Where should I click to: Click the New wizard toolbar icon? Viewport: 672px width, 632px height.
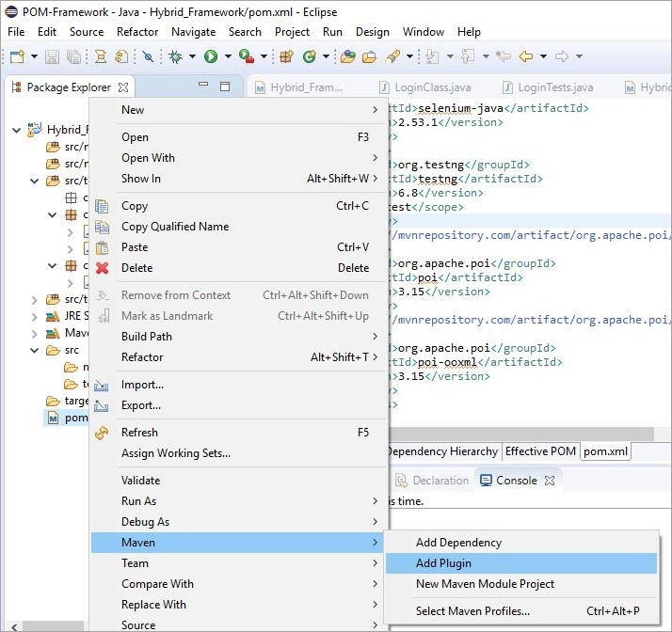(x=18, y=56)
